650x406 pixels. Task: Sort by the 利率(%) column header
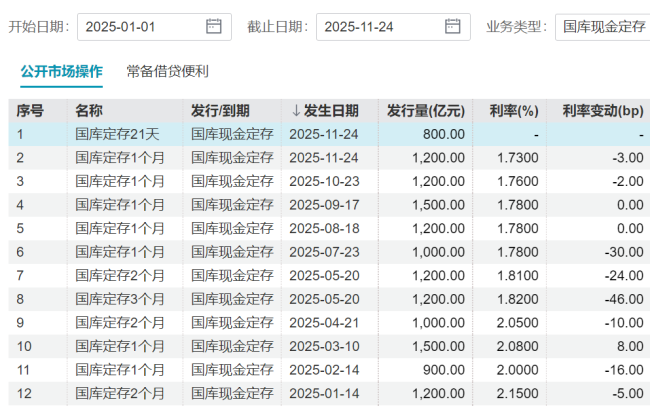coord(514,110)
